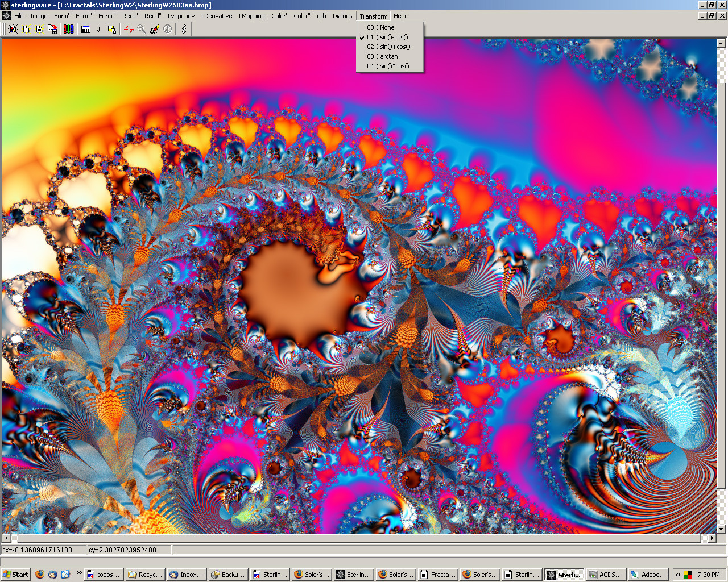
Task: Open the Form" menu
Action: pyautogui.click(x=84, y=16)
